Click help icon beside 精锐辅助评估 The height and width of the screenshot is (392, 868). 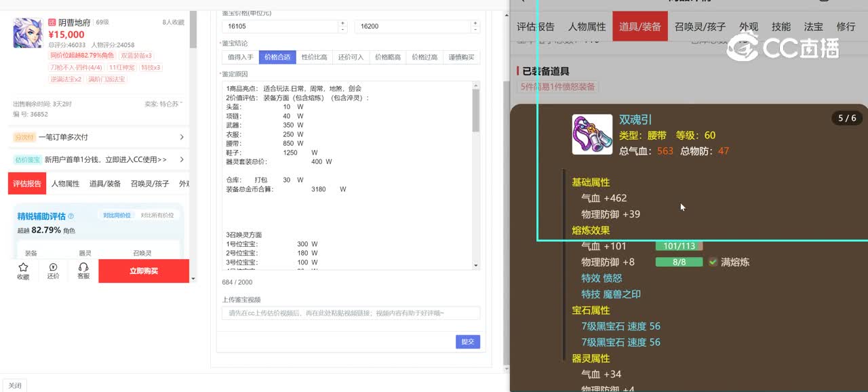(x=71, y=216)
